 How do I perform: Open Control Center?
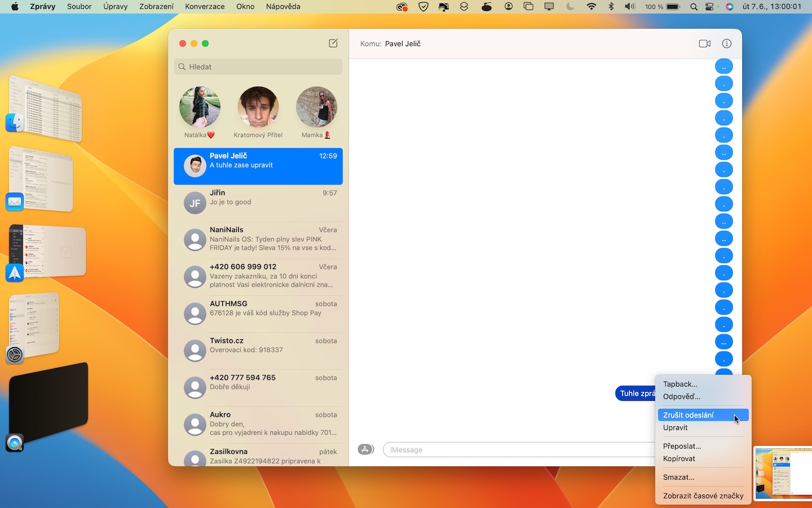coord(710,7)
